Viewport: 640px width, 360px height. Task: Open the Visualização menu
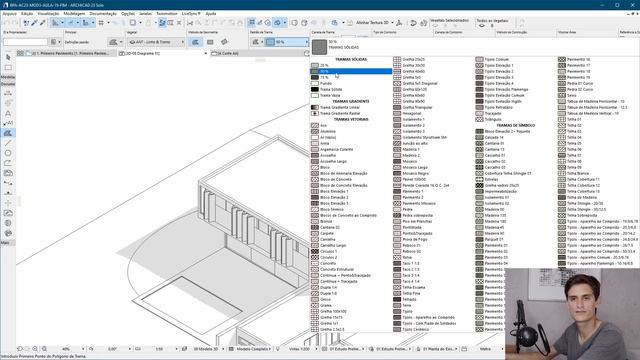pos(48,13)
